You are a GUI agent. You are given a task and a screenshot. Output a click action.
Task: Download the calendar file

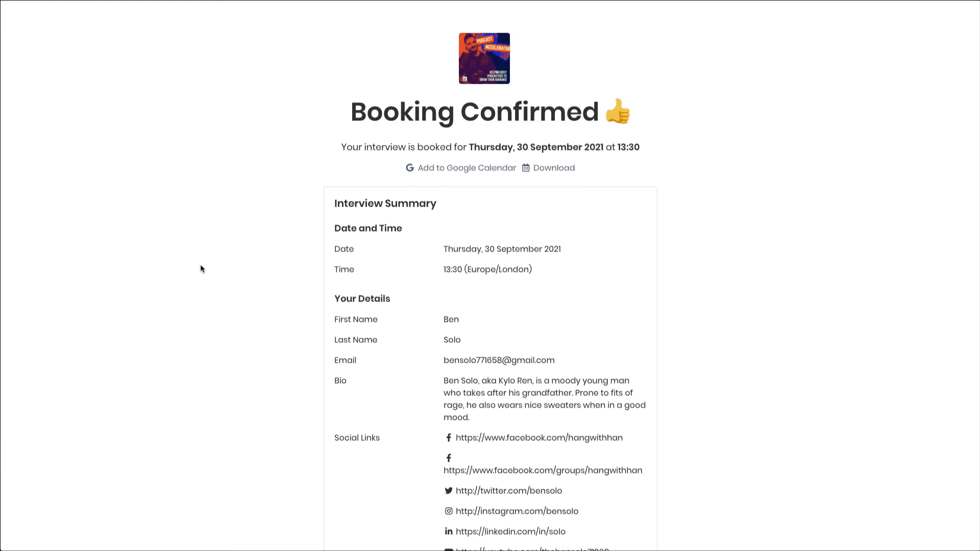(x=554, y=168)
